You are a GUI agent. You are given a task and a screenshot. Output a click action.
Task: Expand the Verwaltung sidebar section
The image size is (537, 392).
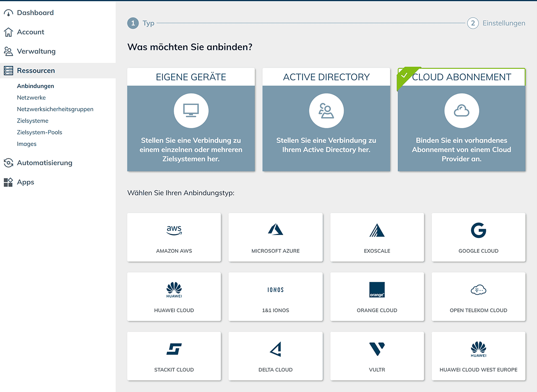36,51
